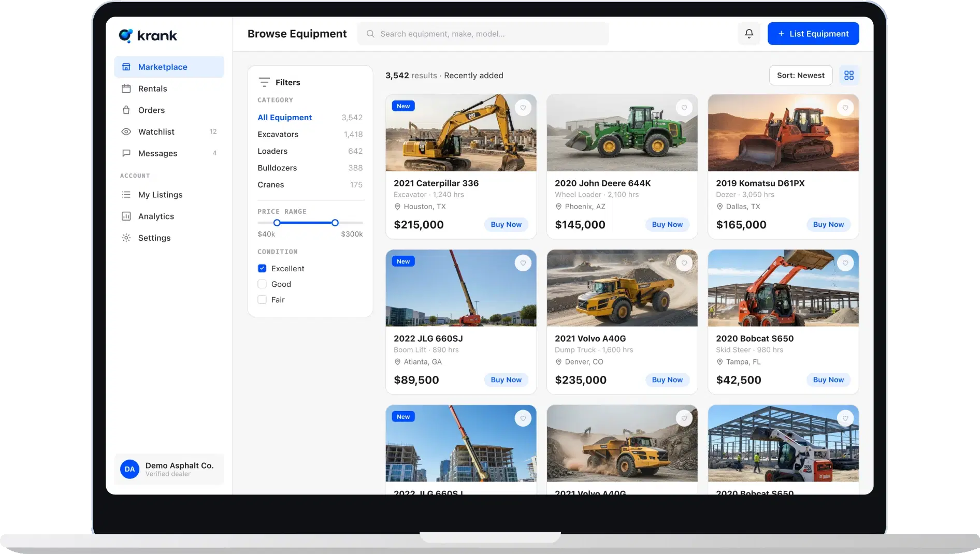Open Marketplace in sidebar
980x554 pixels.
click(x=169, y=67)
